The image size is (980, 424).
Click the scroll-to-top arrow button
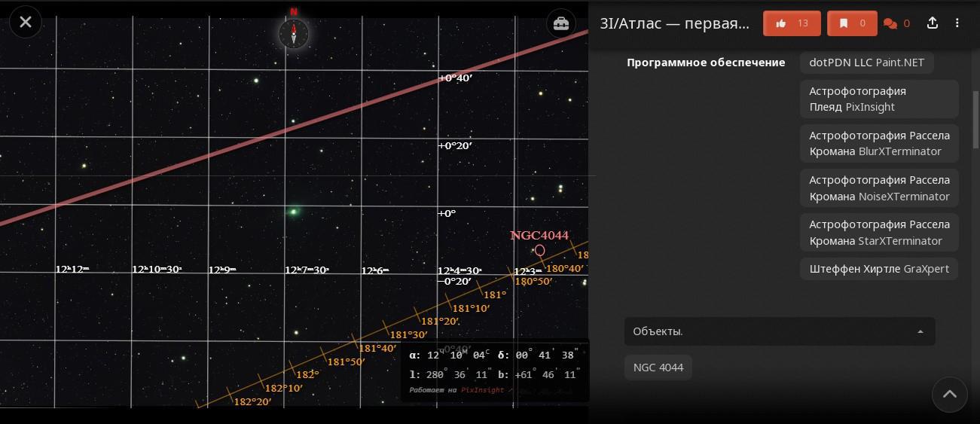(949, 394)
